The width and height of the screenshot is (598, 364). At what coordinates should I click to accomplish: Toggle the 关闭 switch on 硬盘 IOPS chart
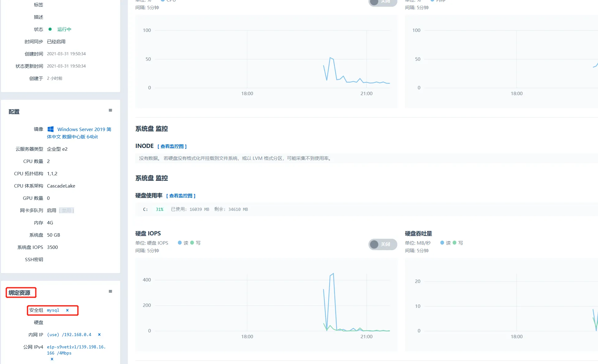coord(382,244)
